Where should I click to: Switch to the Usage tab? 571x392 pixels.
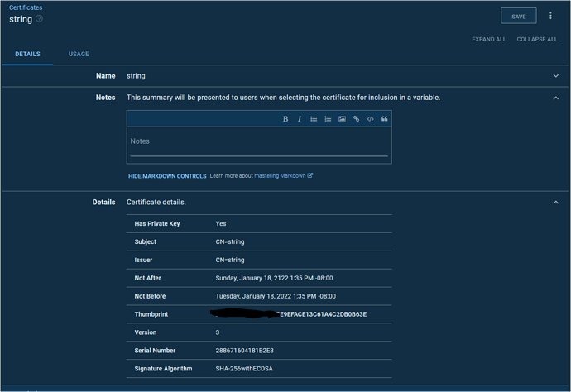(79, 55)
